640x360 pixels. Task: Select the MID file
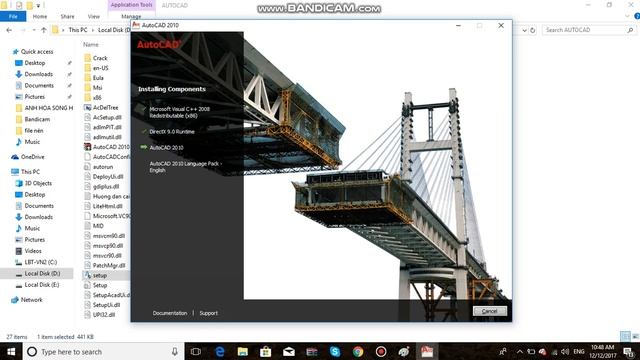click(x=98, y=226)
